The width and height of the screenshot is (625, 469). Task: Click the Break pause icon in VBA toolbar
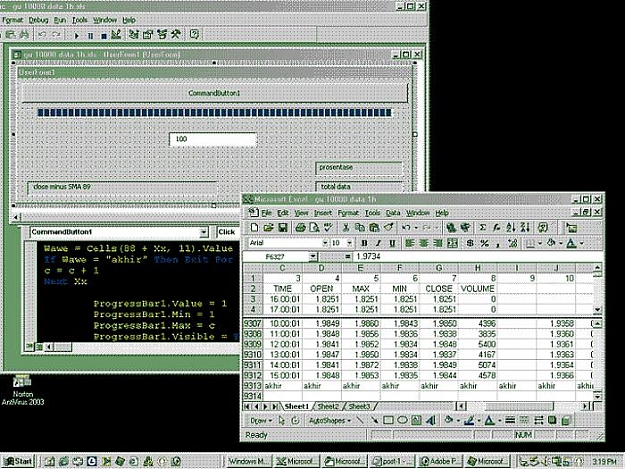(x=90, y=35)
